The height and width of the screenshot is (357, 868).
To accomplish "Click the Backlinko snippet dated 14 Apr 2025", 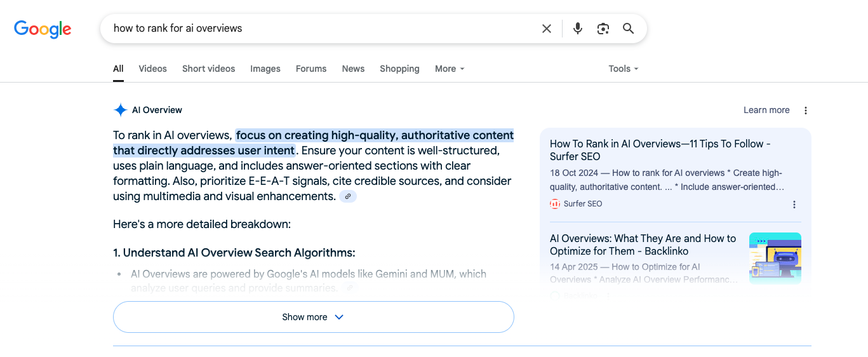I will tap(644, 273).
